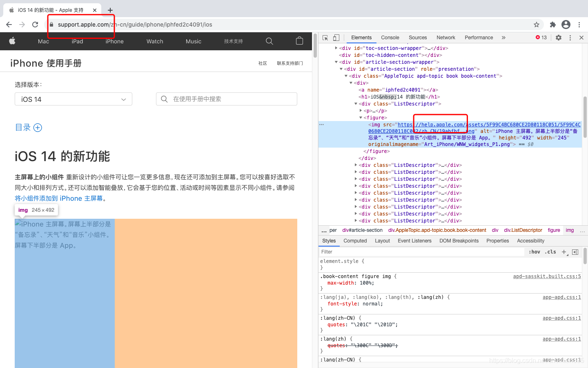Collapse the AppleTopic apd-topic div node
The image size is (588, 368).
pos(346,76)
